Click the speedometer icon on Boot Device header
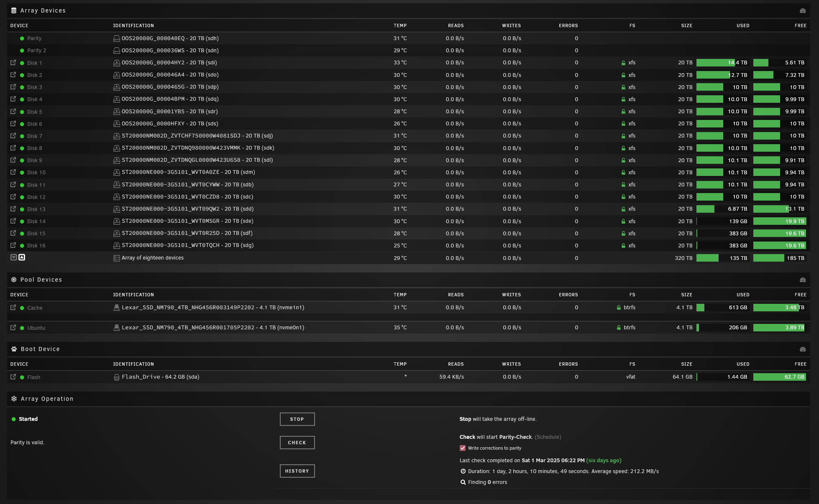 click(803, 349)
